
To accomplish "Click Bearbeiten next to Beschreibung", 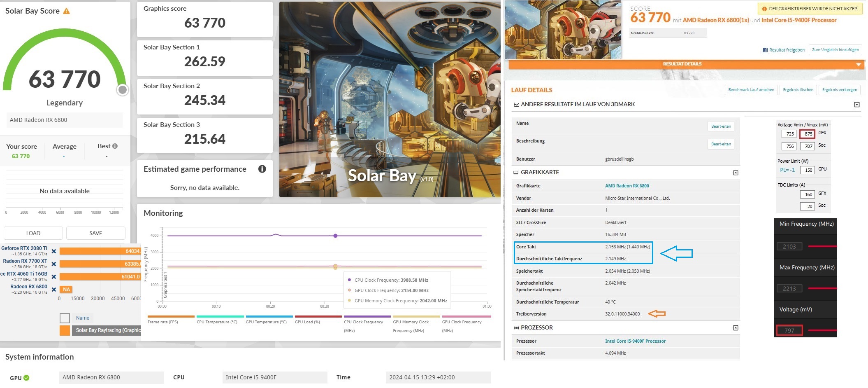I will 721,144.
